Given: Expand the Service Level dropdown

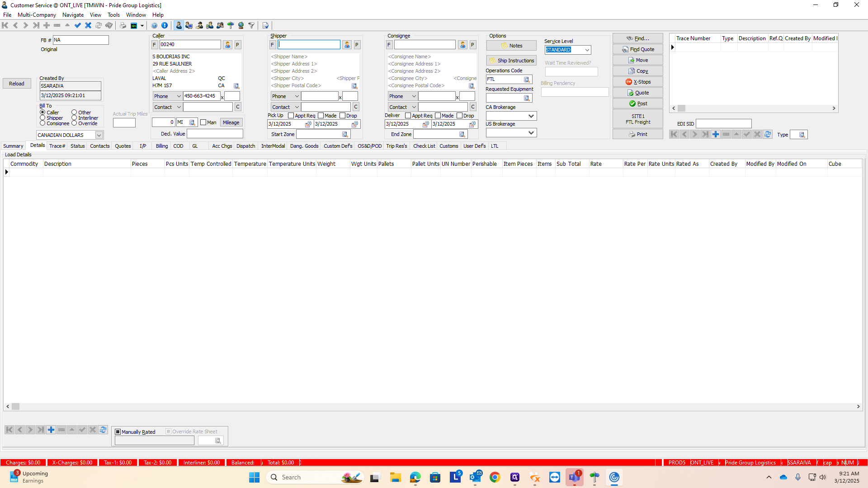Looking at the screenshot, I should (587, 50).
